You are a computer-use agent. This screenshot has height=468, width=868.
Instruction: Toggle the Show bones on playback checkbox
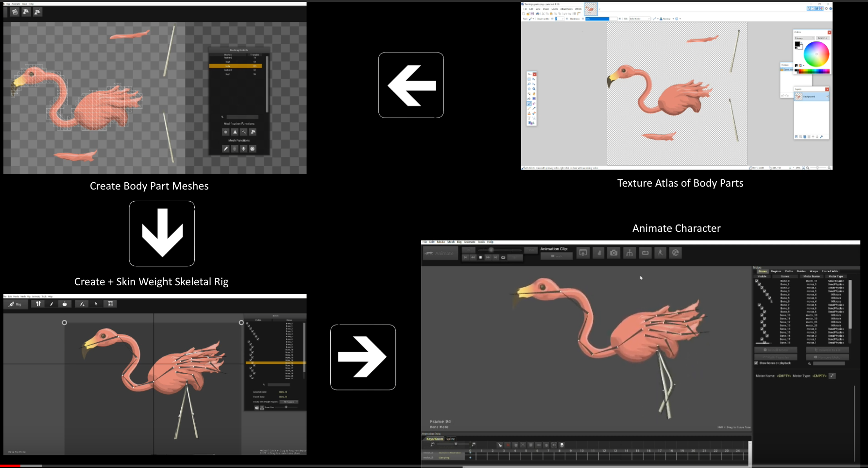coord(756,363)
